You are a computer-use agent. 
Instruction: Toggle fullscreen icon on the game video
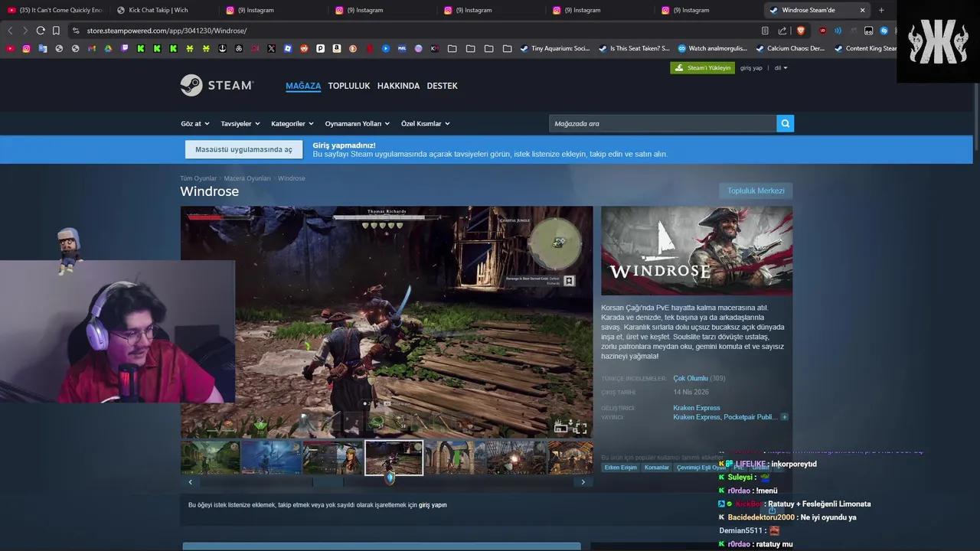point(580,428)
